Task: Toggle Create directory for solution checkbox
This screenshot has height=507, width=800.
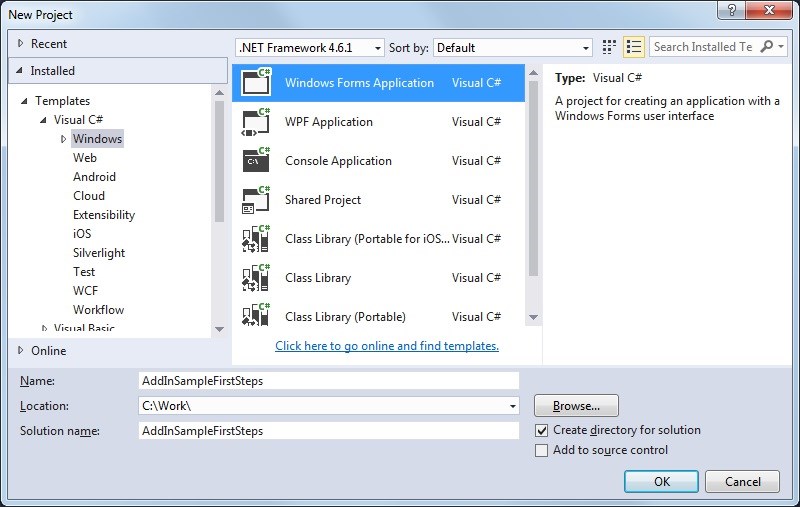Action: coord(541,430)
